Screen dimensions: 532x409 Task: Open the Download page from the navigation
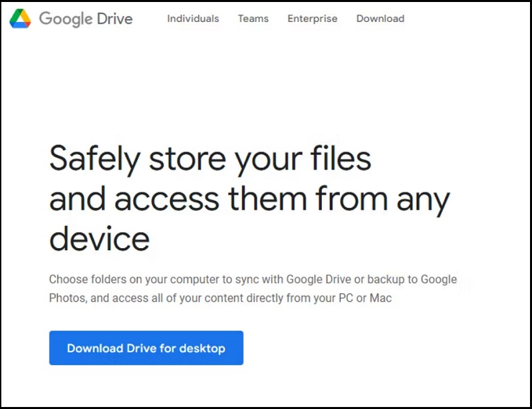pos(380,19)
